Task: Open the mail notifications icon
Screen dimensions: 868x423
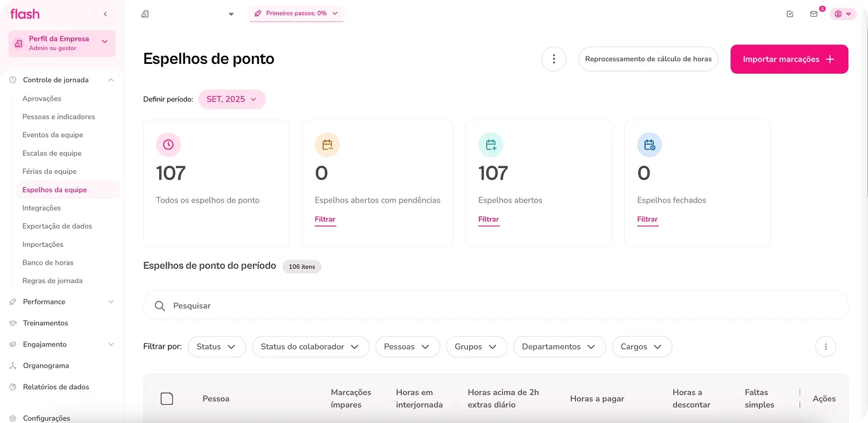Action: (813, 14)
